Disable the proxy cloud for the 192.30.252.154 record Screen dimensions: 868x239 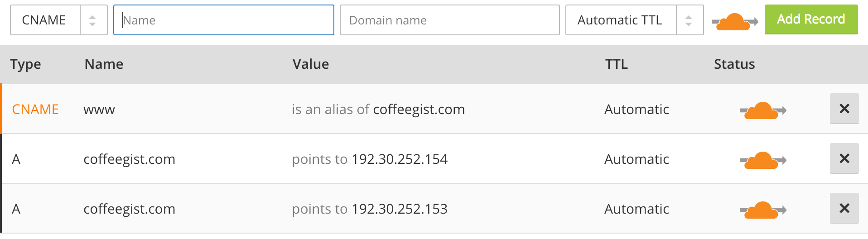[x=763, y=160]
